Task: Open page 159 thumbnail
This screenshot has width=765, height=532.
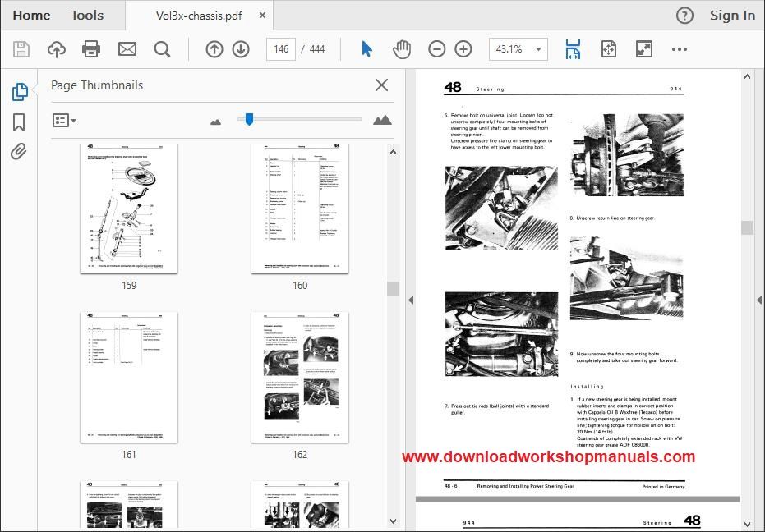Action: pos(129,209)
